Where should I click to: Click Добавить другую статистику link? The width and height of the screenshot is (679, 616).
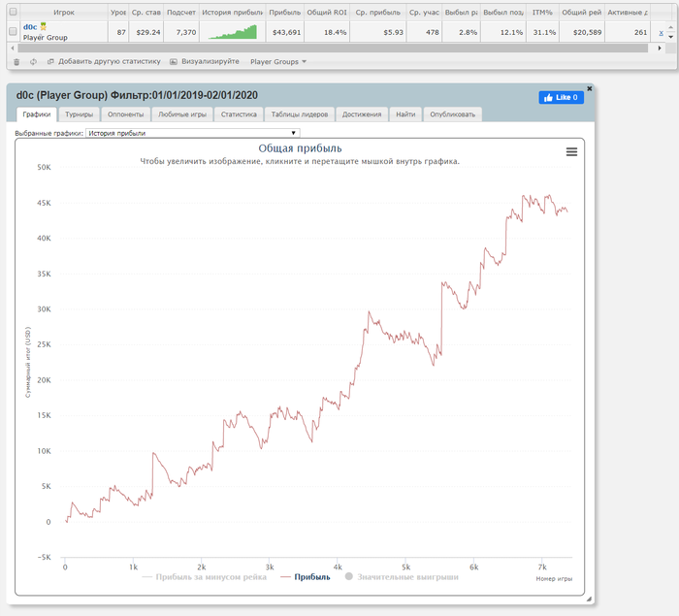109,61
